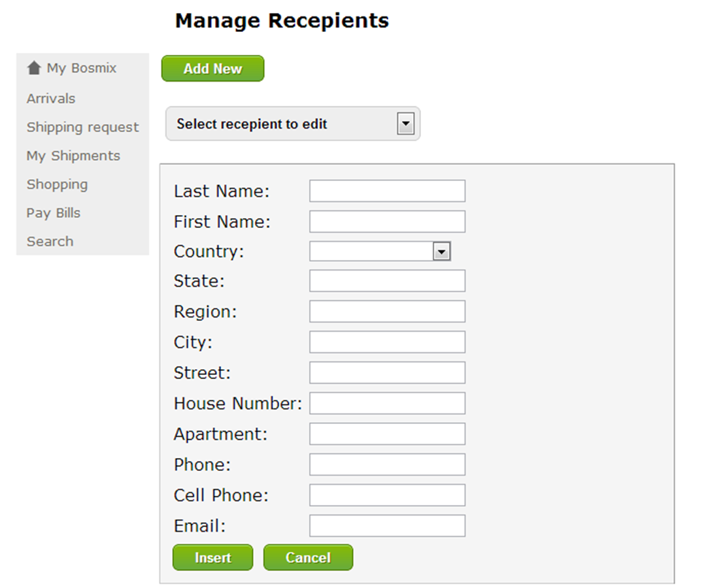Open the Pay Bills page

point(54,213)
